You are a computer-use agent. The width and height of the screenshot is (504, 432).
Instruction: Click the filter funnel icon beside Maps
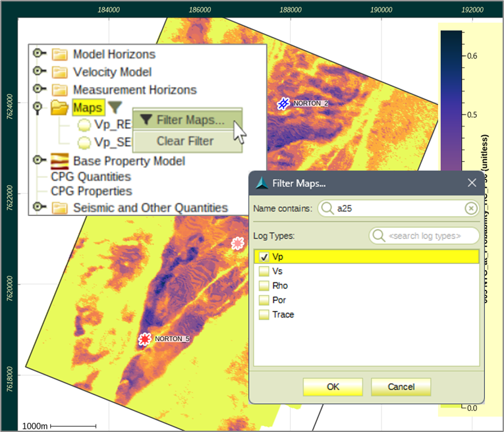(x=115, y=107)
